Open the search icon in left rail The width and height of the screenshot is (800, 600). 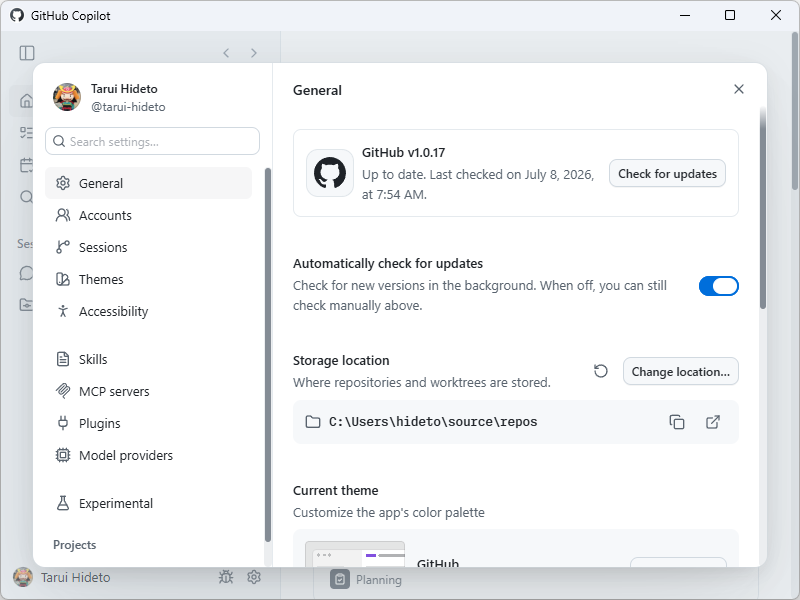click(x=26, y=197)
